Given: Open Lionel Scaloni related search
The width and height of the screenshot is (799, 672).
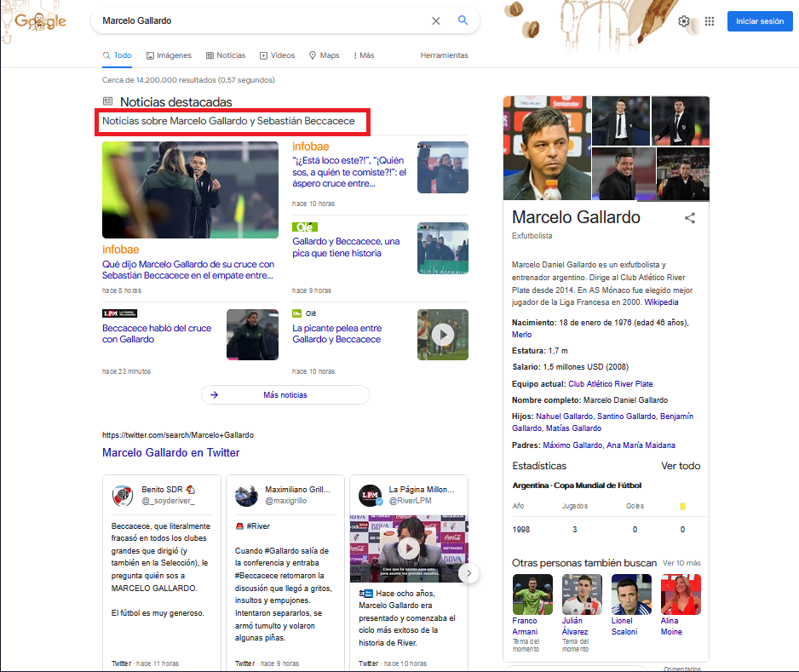Looking at the screenshot, I should [x=631, y=605].
